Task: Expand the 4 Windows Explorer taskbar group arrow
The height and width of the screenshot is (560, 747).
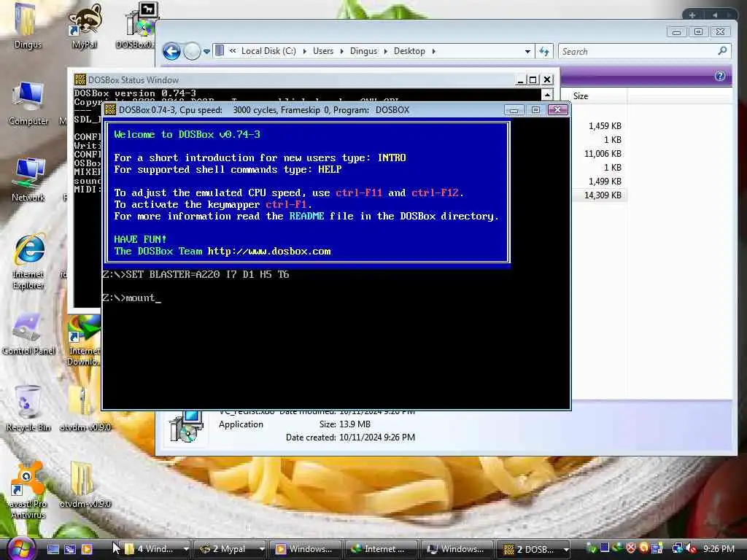Action: coord(186,549)
